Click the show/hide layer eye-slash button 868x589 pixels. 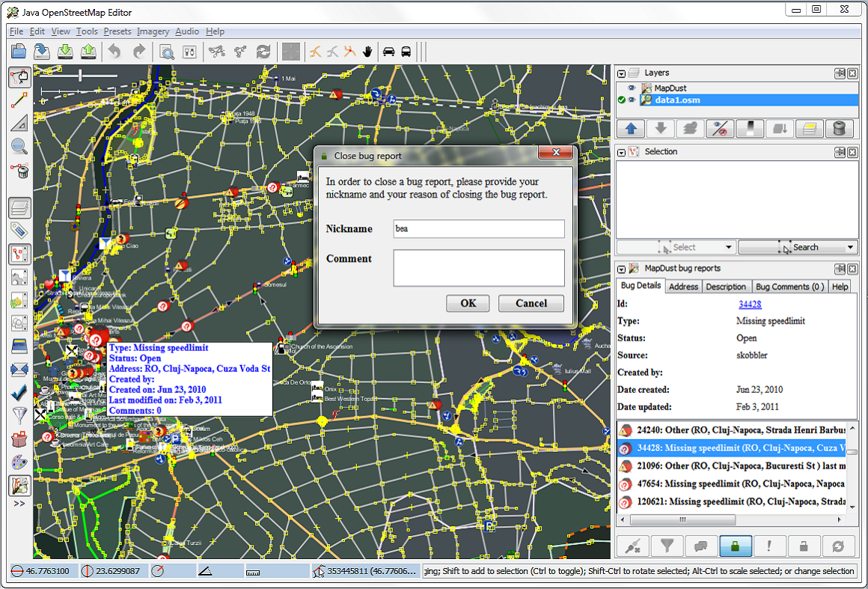click(720, 129)
